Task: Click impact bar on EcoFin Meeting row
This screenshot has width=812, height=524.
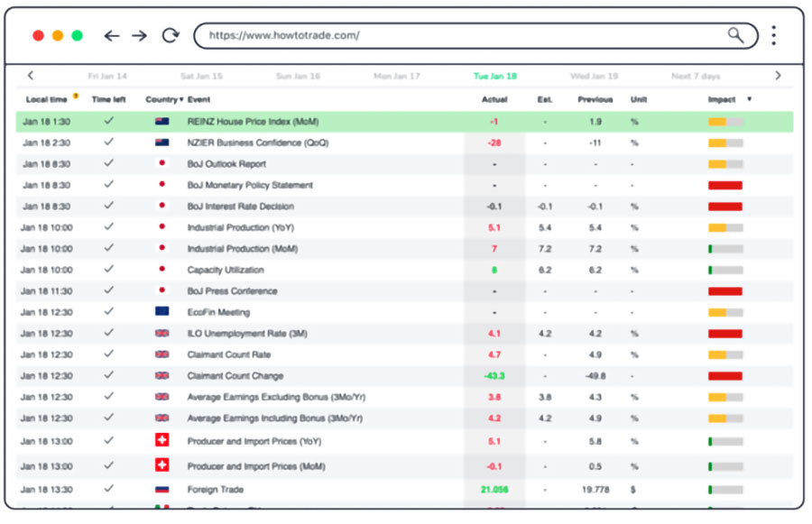Action: coord(725,313)
